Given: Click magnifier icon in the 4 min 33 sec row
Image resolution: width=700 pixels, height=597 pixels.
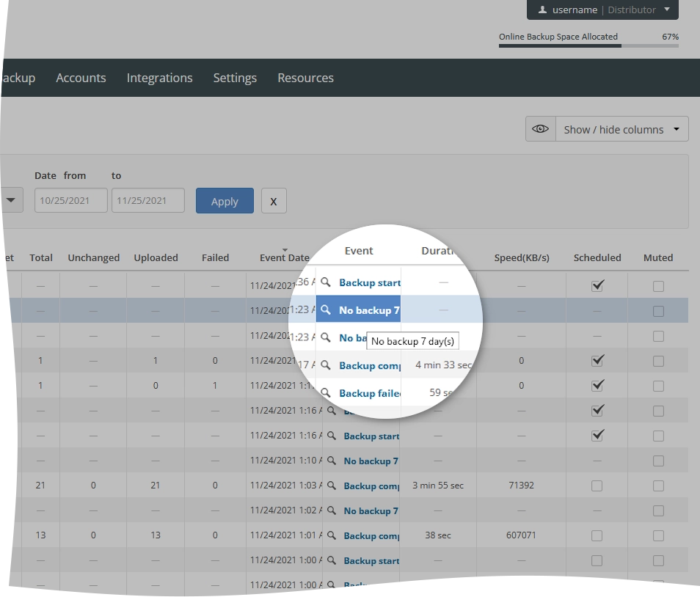Looking at the screenshot, I should pos(326,365).
